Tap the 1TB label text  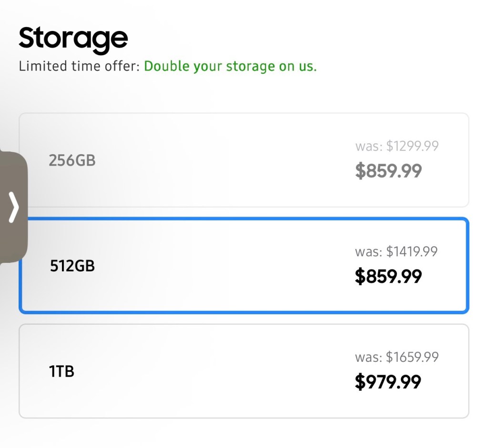61,371
